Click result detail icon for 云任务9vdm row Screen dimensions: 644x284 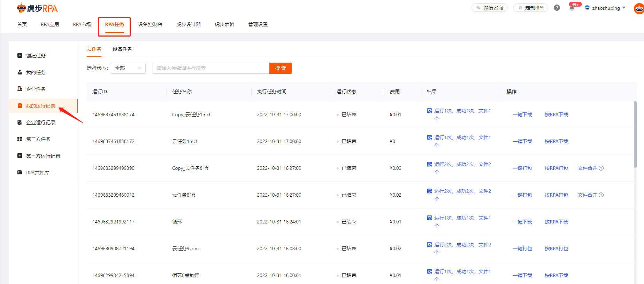click(x=429, y=245)
